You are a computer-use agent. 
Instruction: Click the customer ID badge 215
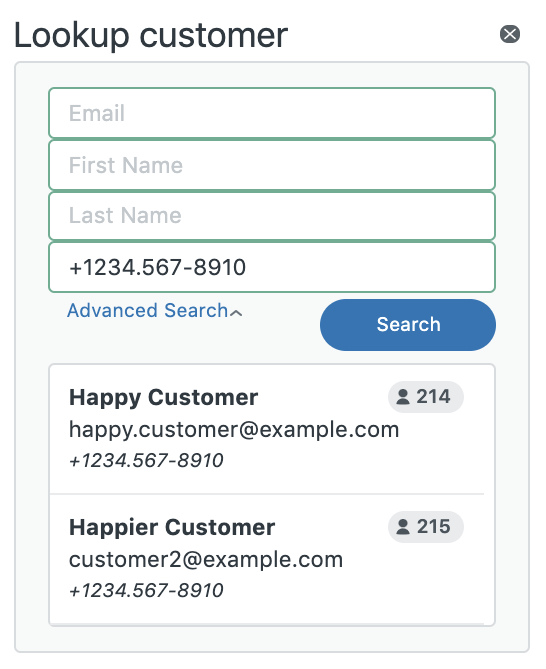tap(425, 526)
